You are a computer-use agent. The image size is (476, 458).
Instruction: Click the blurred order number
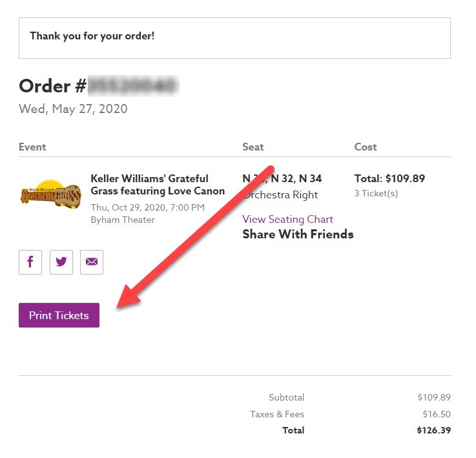[133, 86]
